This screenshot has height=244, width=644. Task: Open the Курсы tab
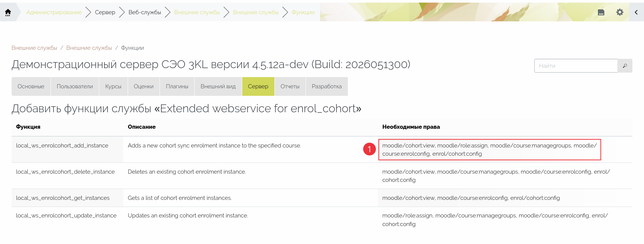(x=113, y=86)
